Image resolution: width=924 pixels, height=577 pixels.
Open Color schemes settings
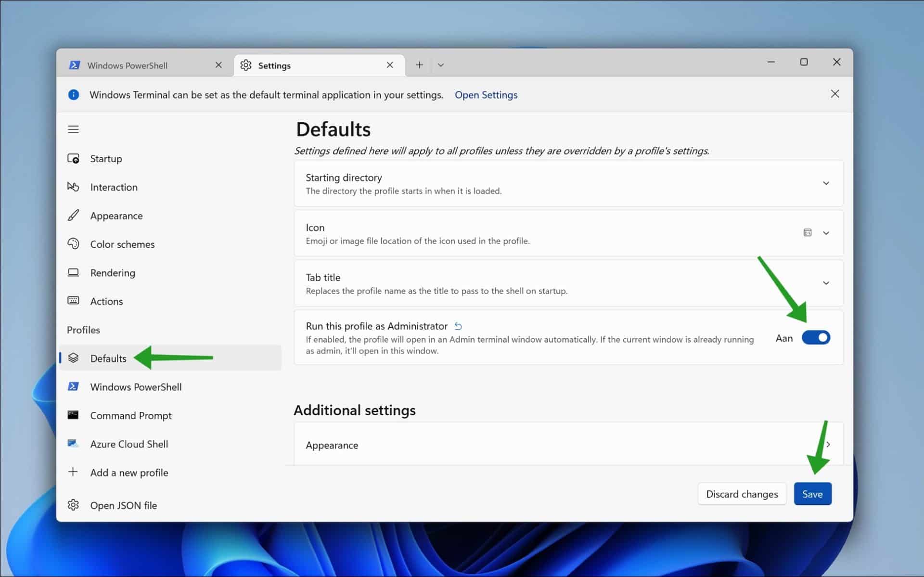click(x=170, y=244)
